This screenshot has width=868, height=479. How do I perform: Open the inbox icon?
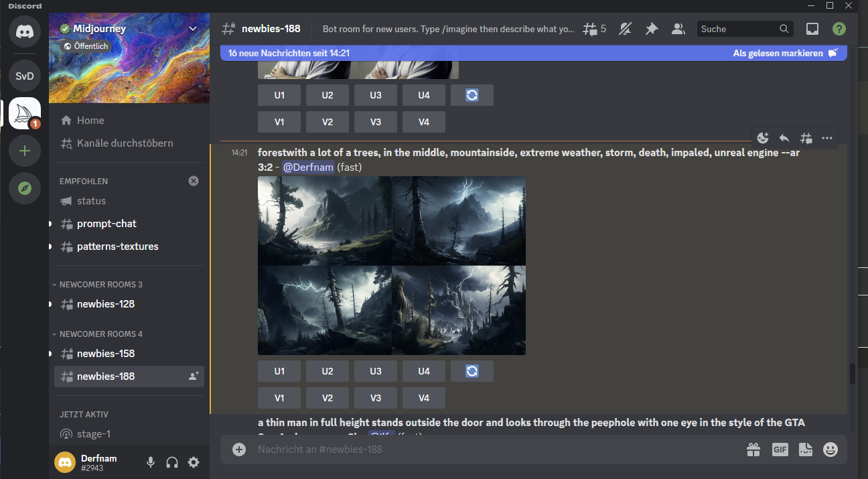(x=812, y=29)
